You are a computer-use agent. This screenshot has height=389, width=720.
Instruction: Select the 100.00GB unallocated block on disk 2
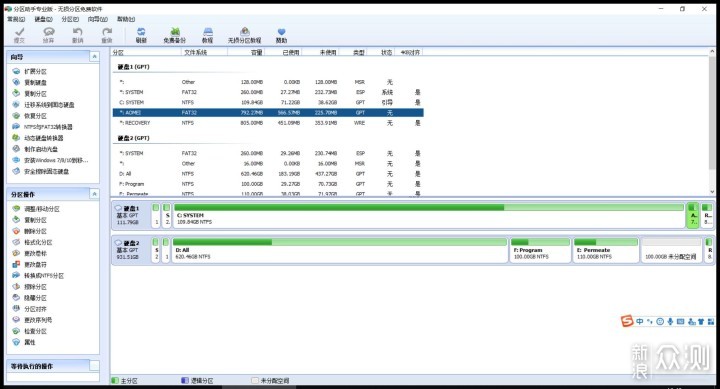670,250
